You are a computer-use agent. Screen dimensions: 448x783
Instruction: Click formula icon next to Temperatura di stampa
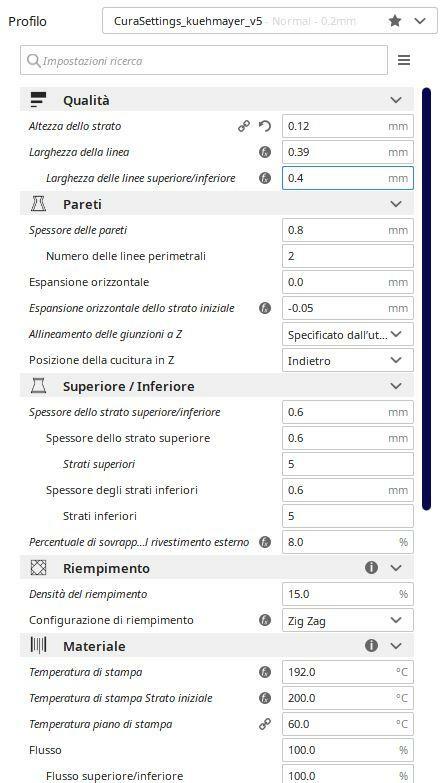point(265,672)
